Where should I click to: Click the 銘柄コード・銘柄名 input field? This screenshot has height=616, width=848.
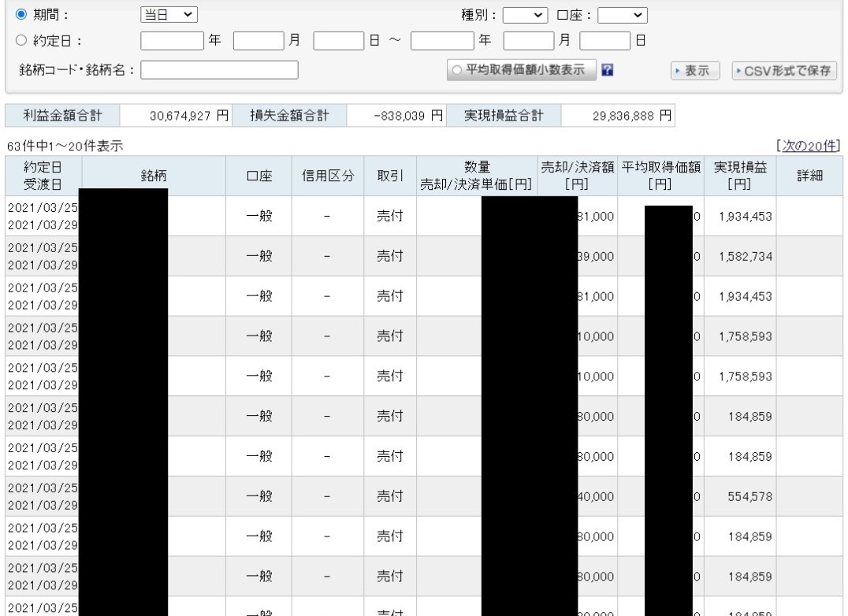click(x=219, y=69)
